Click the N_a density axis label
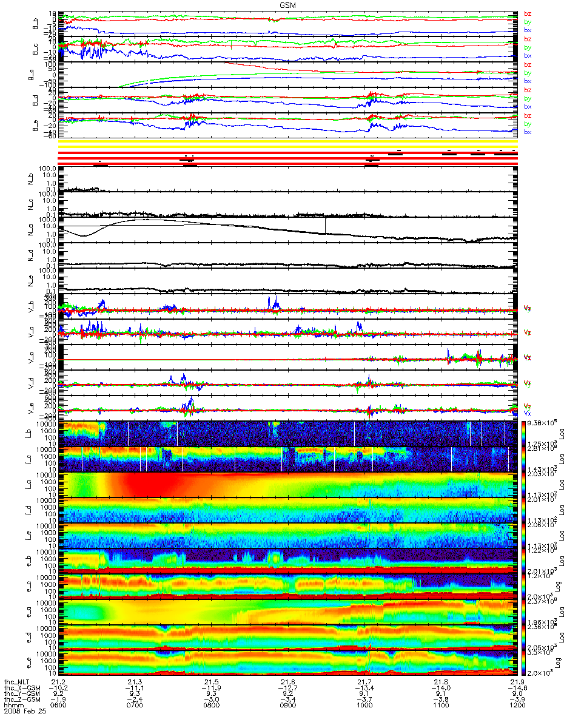Viewport: 564px width, 728px height. [32, 231]
